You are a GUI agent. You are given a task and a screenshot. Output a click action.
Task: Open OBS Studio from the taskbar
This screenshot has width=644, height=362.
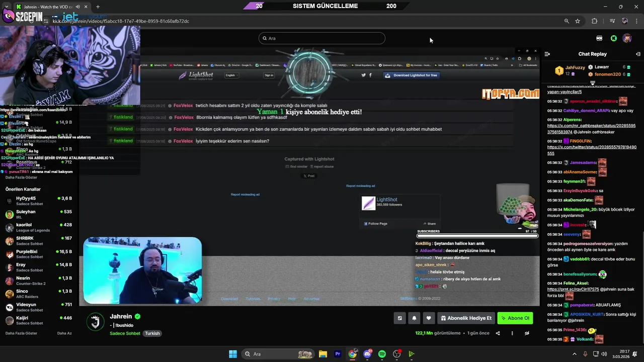[397, 354]
